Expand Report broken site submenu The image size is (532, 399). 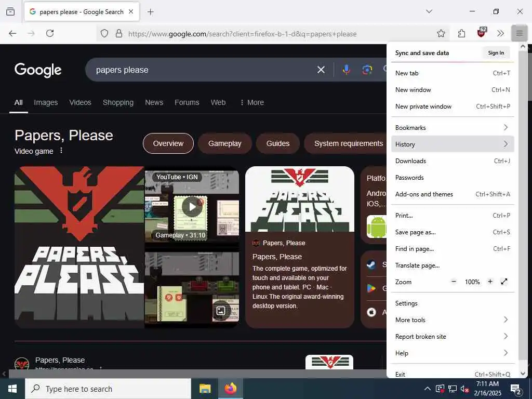pos(453,337)
